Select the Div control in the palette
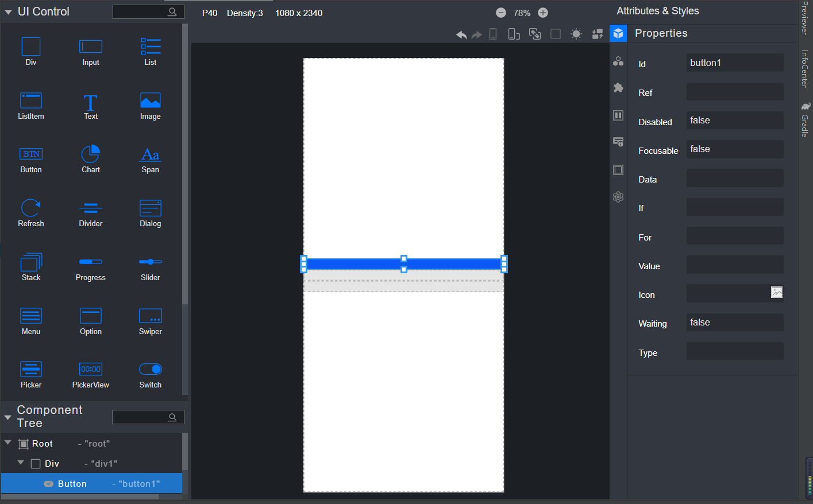 (x=31, y=51)
